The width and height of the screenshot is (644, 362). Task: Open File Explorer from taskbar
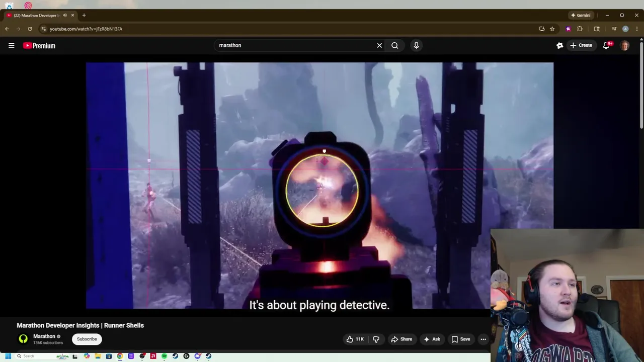[98, 356]
